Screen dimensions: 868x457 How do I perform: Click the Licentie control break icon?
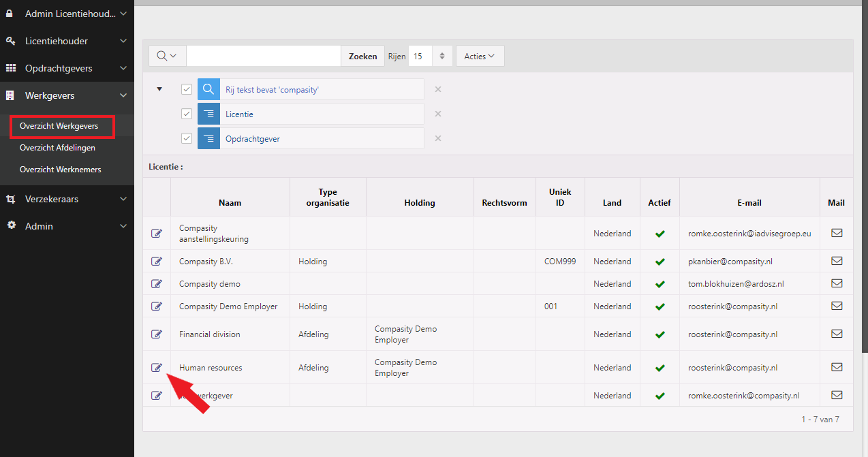point(208,114)
